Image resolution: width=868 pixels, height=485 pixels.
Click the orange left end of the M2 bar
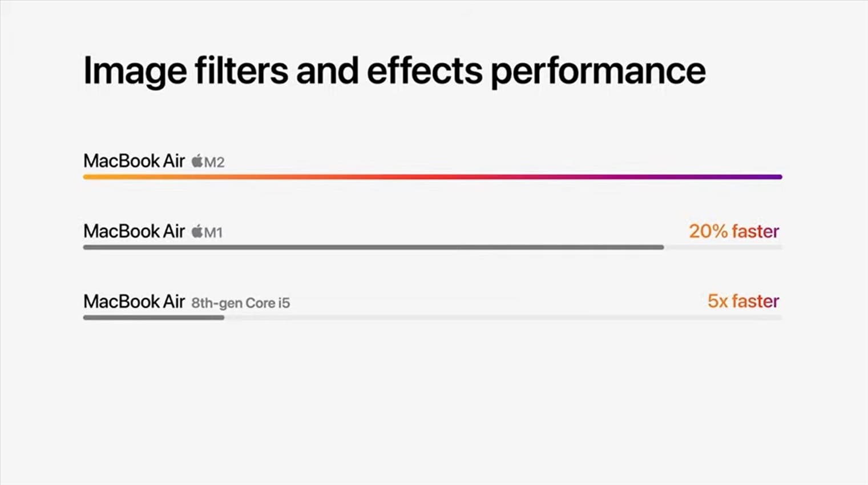click(x=91, y=177)
